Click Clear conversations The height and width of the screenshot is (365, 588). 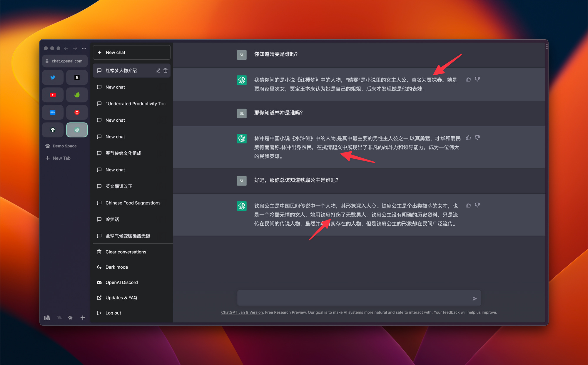point(126,252)
